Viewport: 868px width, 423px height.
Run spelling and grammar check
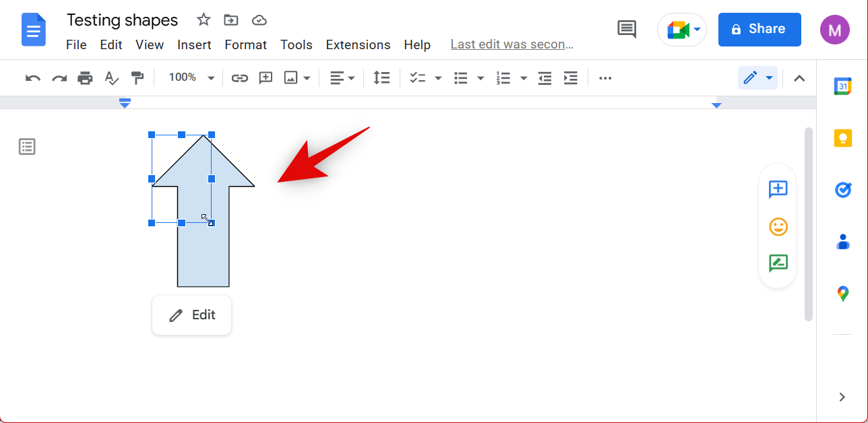point(112,78)
